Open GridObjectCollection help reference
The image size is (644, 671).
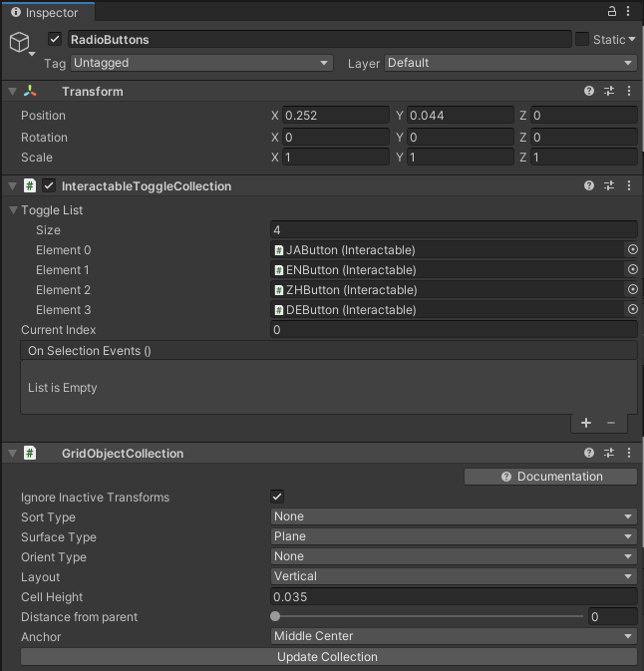click(x=589, y=453)
